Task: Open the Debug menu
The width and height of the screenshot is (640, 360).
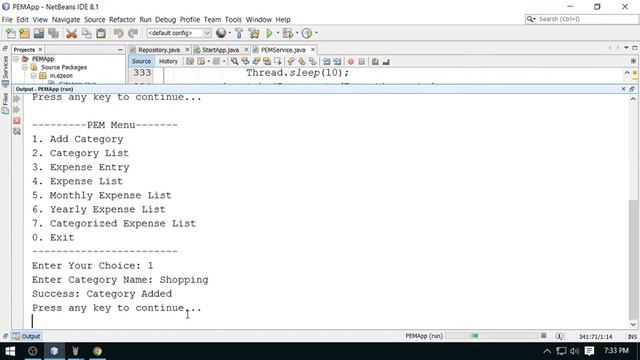Action: [165, 20]
